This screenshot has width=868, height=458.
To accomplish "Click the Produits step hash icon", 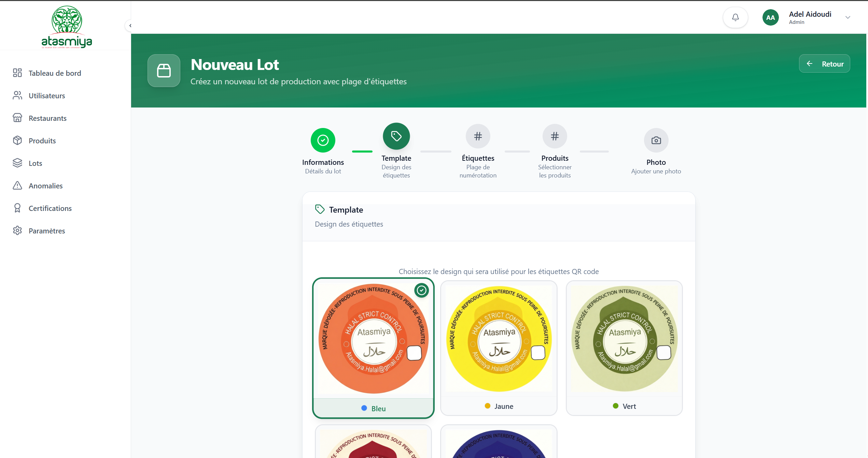I will (555, 136).
